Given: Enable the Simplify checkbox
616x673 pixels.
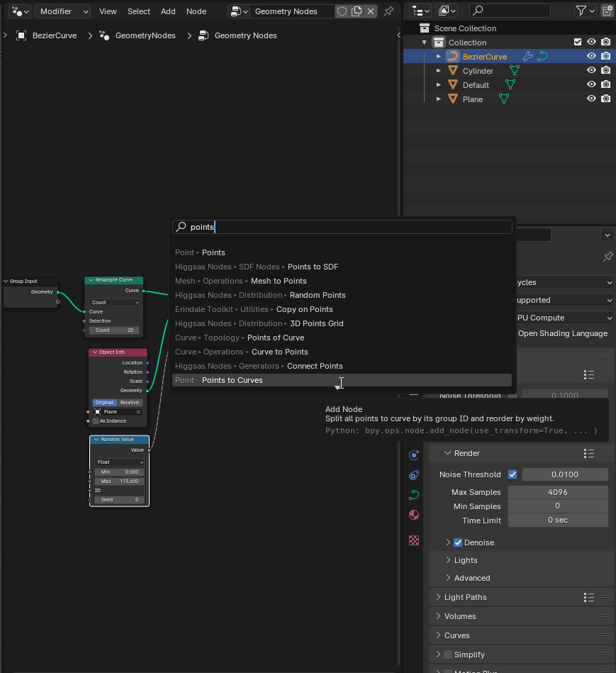Looking at the screenshot, I should tap(448, 655).
